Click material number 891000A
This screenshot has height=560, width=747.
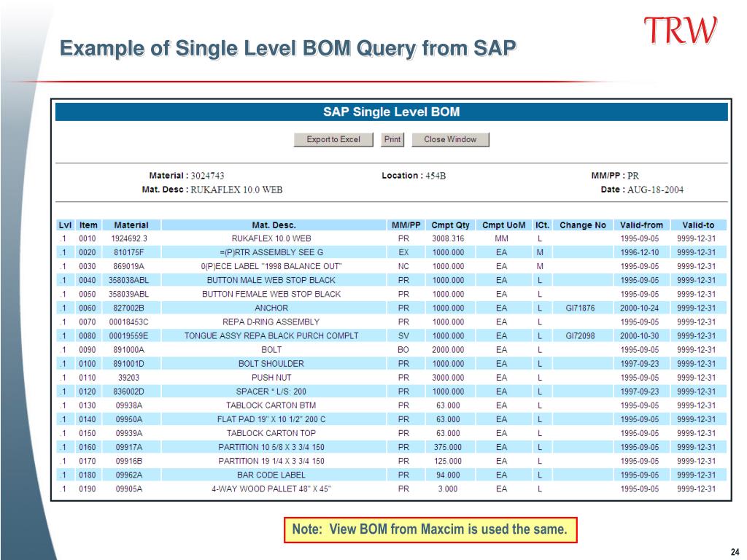point(128,349)
